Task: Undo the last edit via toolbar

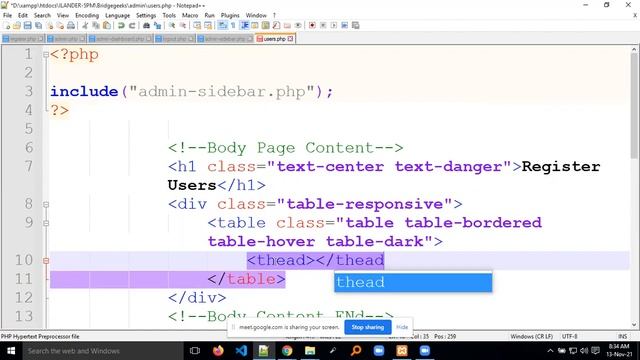Action: click(x=121, y=25)
